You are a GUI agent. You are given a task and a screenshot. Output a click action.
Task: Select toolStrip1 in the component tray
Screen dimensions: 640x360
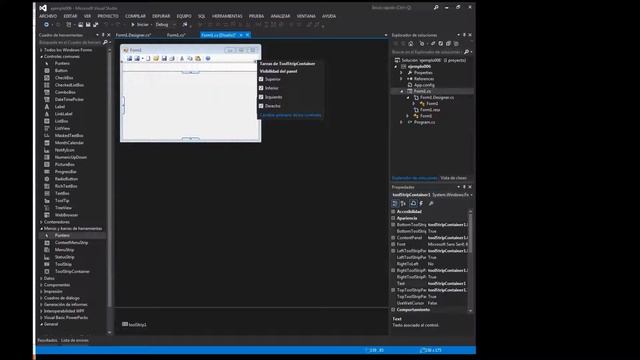[134, 324]
